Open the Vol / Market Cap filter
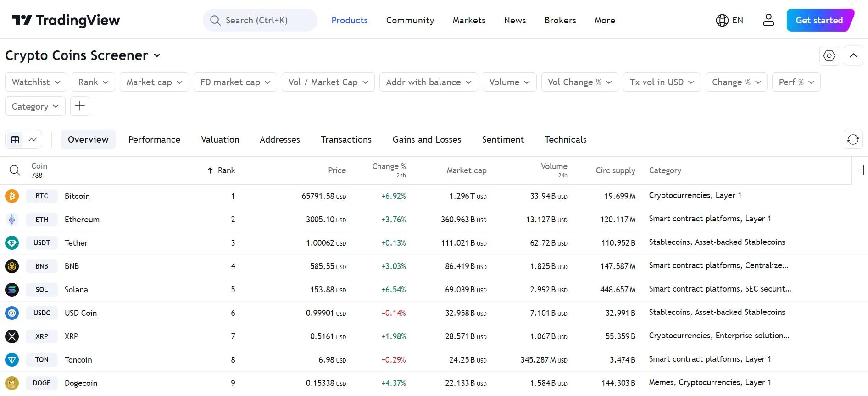This screenshot has height=396, width=868. coord(328,82)
